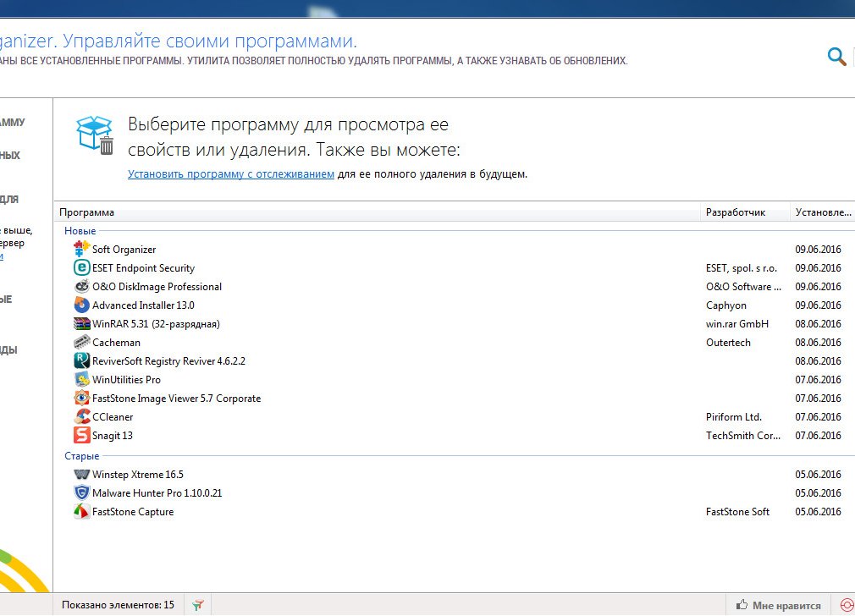Click the Malware Hunter Pro shield icon
This screenshot has height=616, width=855.
[81, 492]
